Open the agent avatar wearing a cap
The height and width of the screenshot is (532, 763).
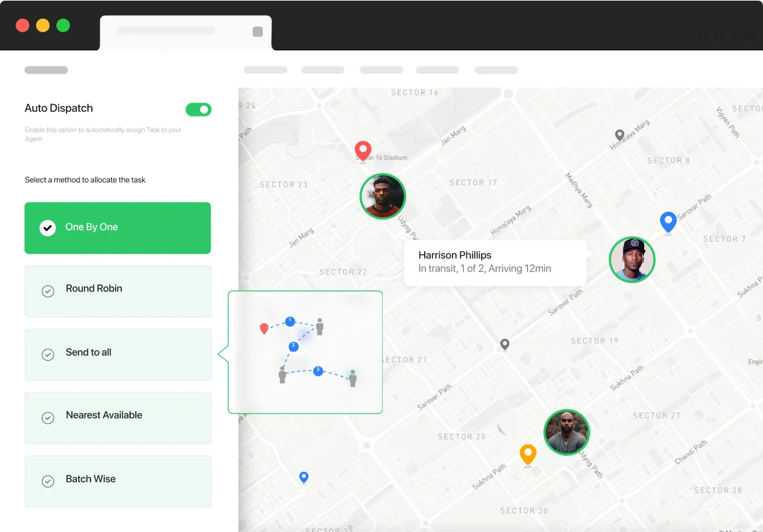point(632,260)
